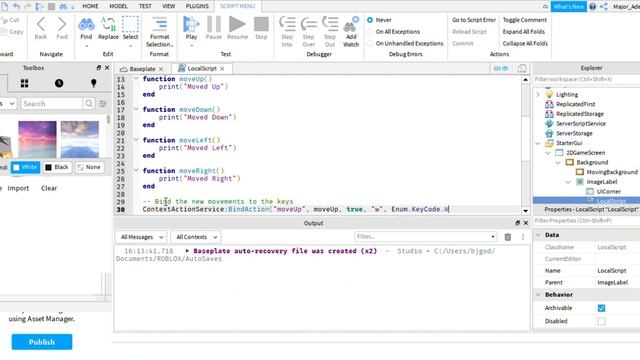The image size is (640, 360).
Task: Click Toggle Comment action
Action: click(524, 20)
